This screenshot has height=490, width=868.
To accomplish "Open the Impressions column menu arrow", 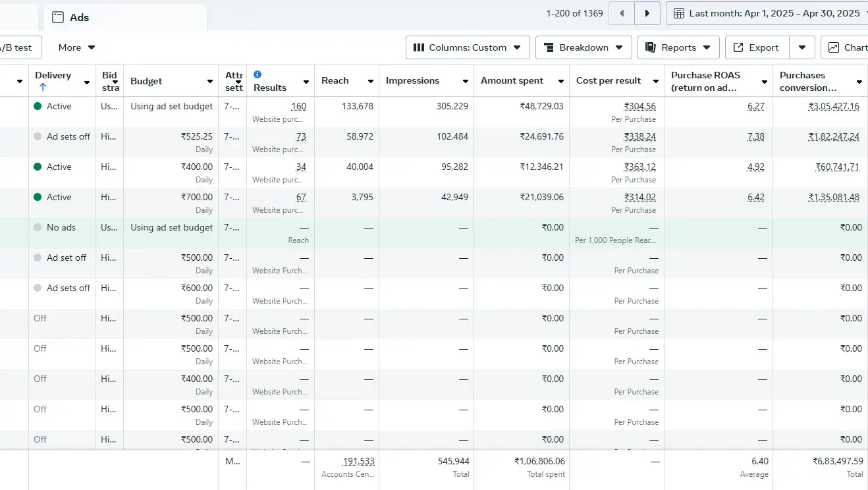I will [465, 82].
